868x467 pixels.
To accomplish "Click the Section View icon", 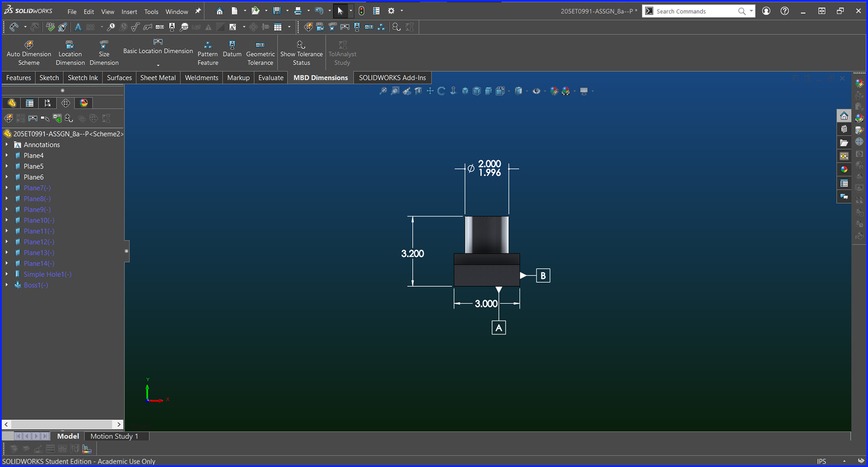I will coord(419,91).
